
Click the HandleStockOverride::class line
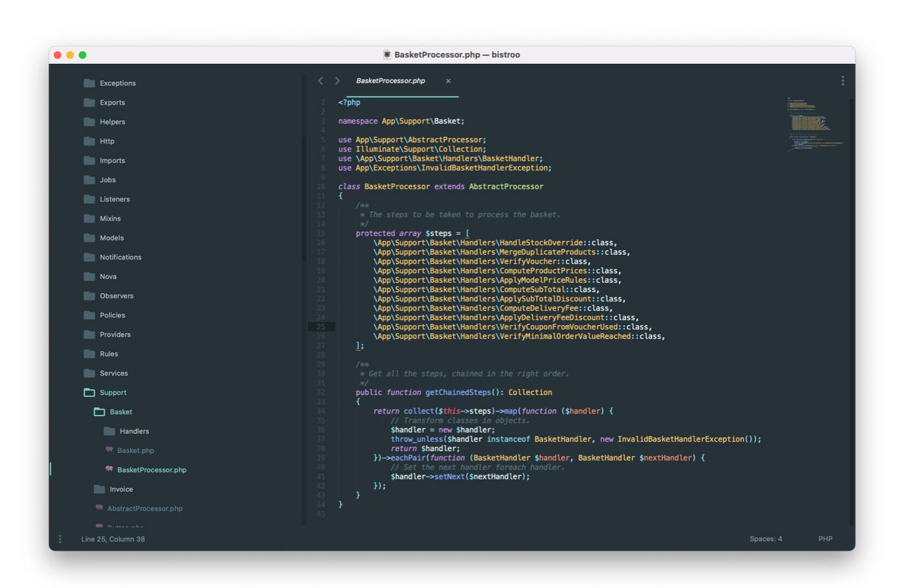pos(495,242)
